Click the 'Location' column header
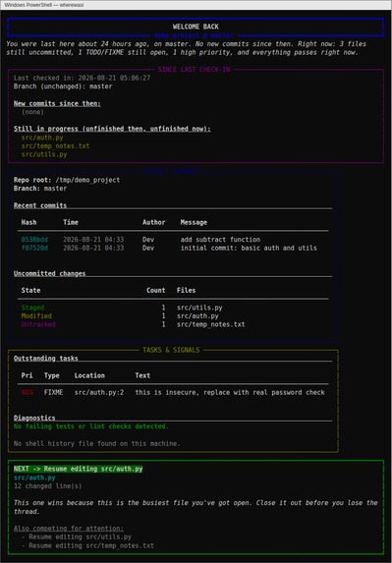The height and width of the screenshot is (563, 392). [89, 375]
